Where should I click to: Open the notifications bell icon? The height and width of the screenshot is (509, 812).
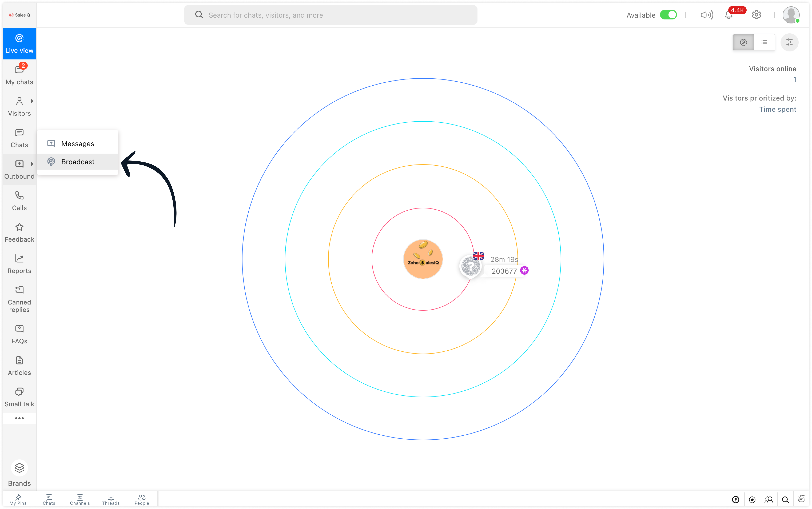[729, 15]
